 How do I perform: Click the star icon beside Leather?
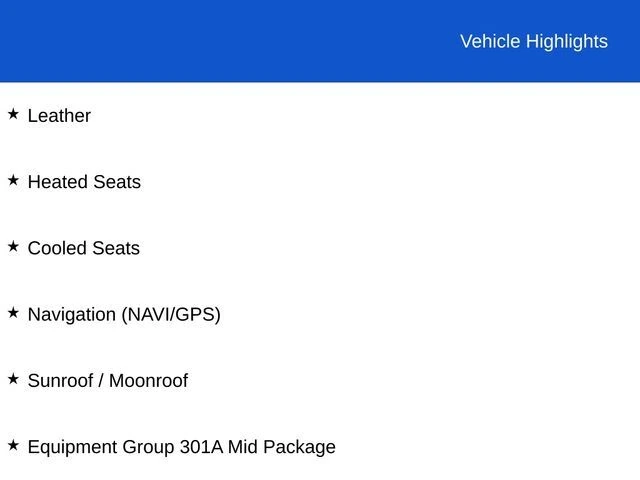pos(13,115)
